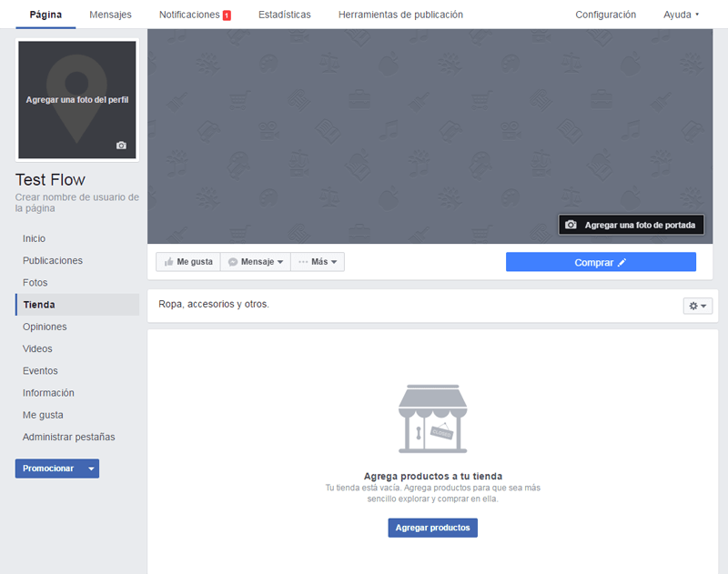The image size is (728, 574).
Task: Open Videos in the sidebar
Action: click(37, 349)
